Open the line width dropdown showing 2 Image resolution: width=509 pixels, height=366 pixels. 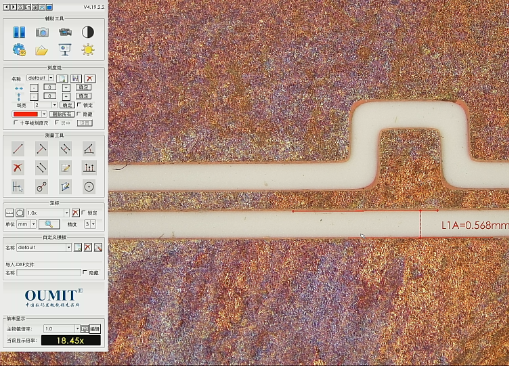[54, 105]
